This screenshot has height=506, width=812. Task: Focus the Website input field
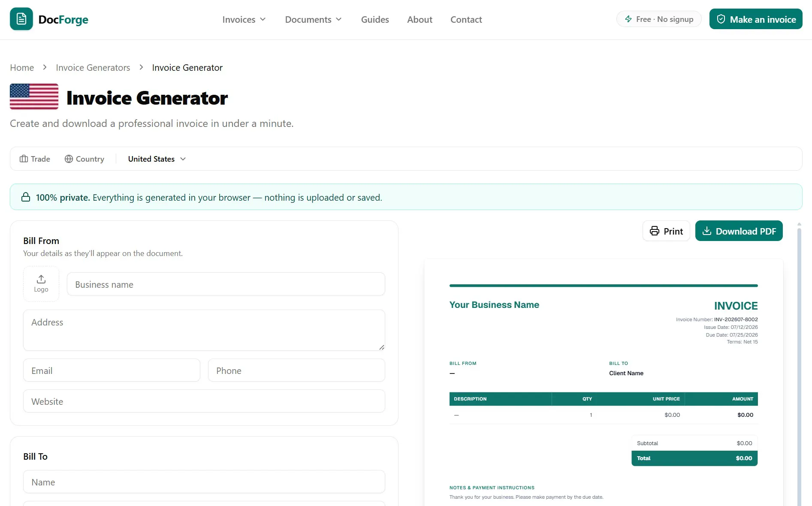[204, 401]
